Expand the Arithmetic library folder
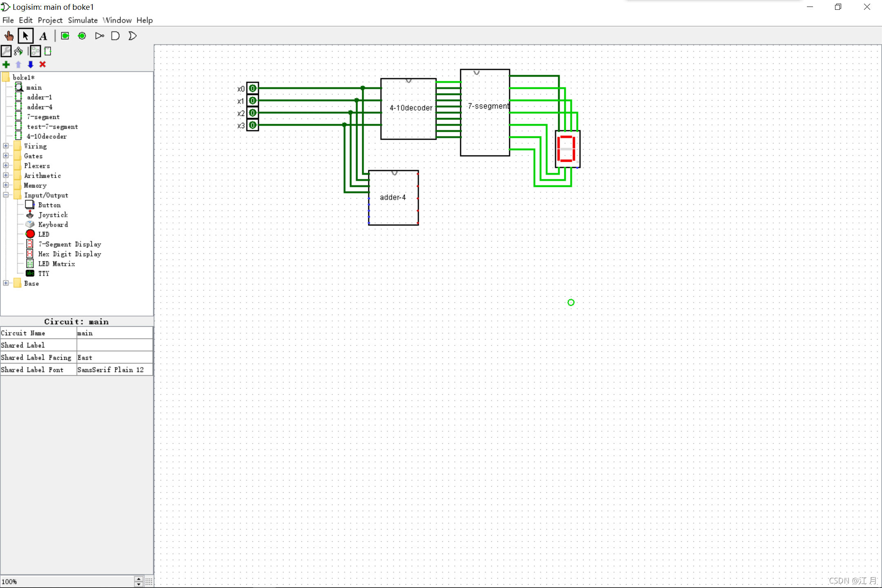Viewport: 882px width, 588px height. (6, 175)
